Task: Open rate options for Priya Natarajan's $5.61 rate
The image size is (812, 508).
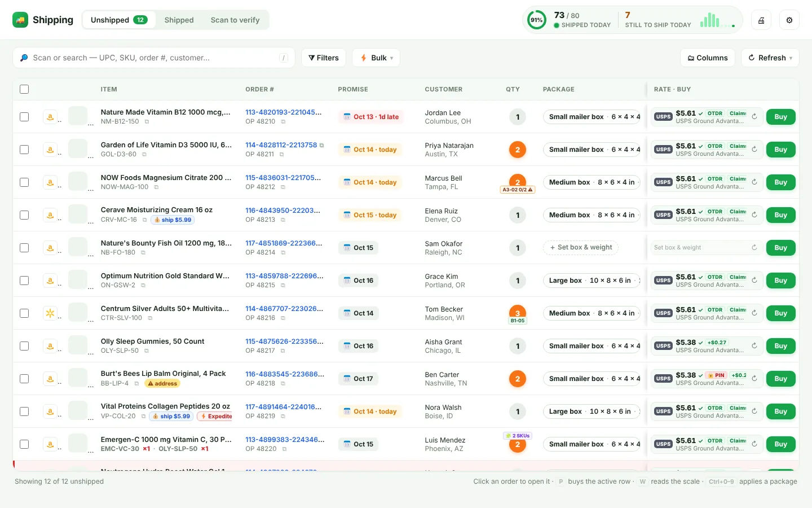Action: pos(707,150)
